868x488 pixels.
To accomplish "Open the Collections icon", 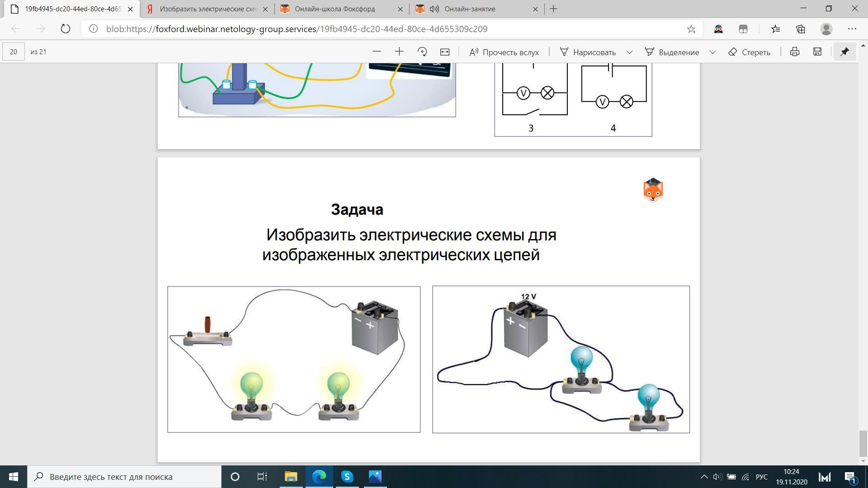I will [x=801, y=29].
